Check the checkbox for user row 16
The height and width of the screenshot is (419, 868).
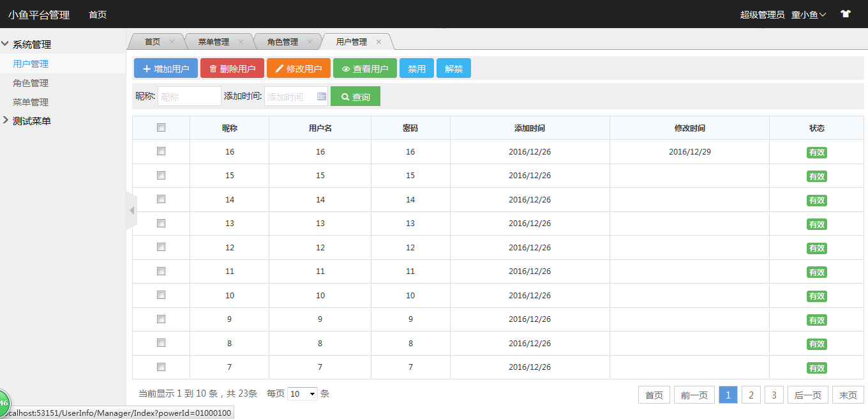(161, 151)
